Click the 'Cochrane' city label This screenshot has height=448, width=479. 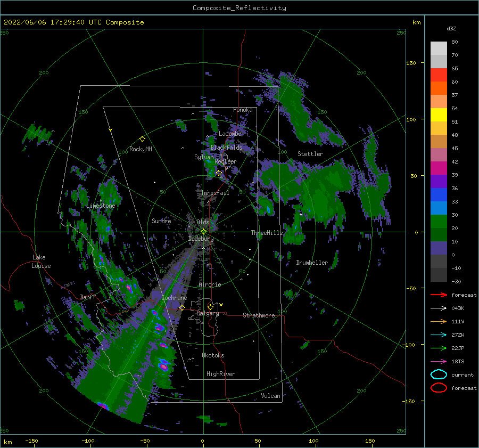coord(174,298)
